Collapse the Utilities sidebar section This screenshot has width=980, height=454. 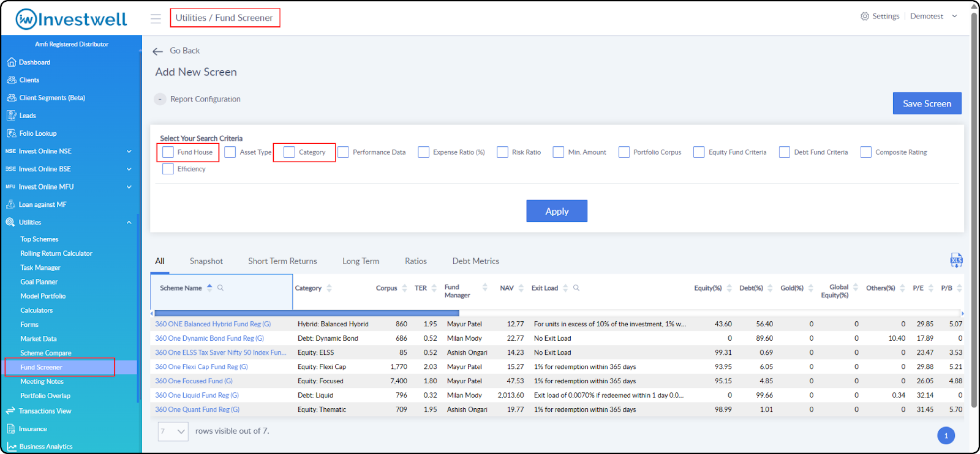[129, 223]
